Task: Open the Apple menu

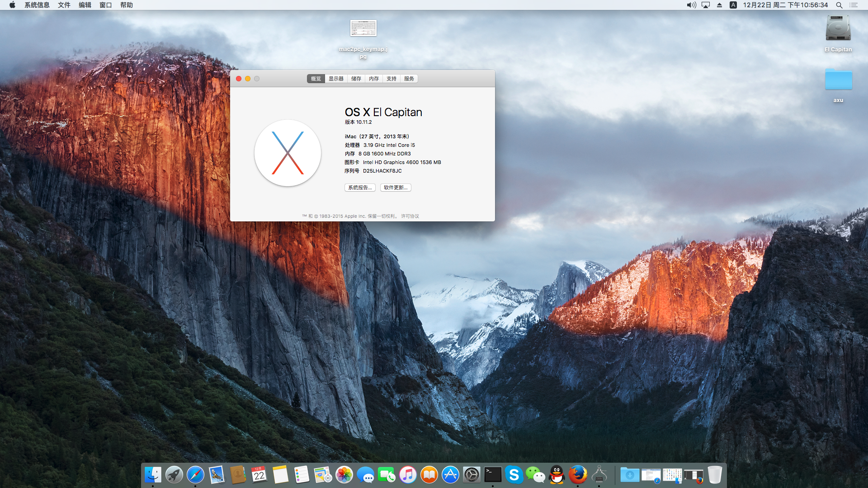Action: (12, 5)
